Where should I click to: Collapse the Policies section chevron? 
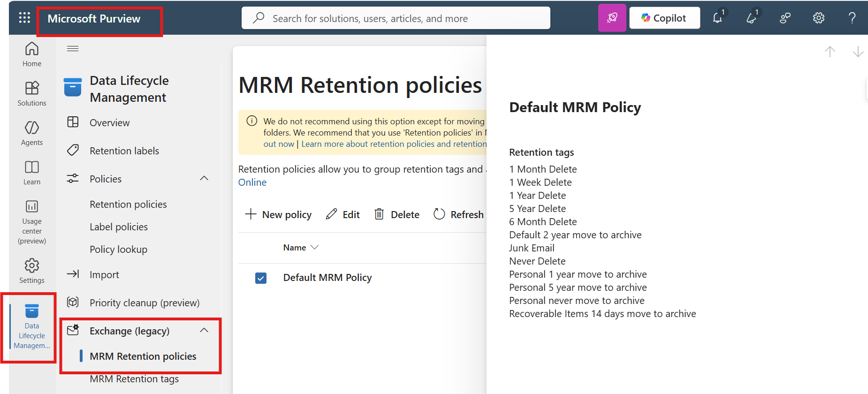(204, 178)
